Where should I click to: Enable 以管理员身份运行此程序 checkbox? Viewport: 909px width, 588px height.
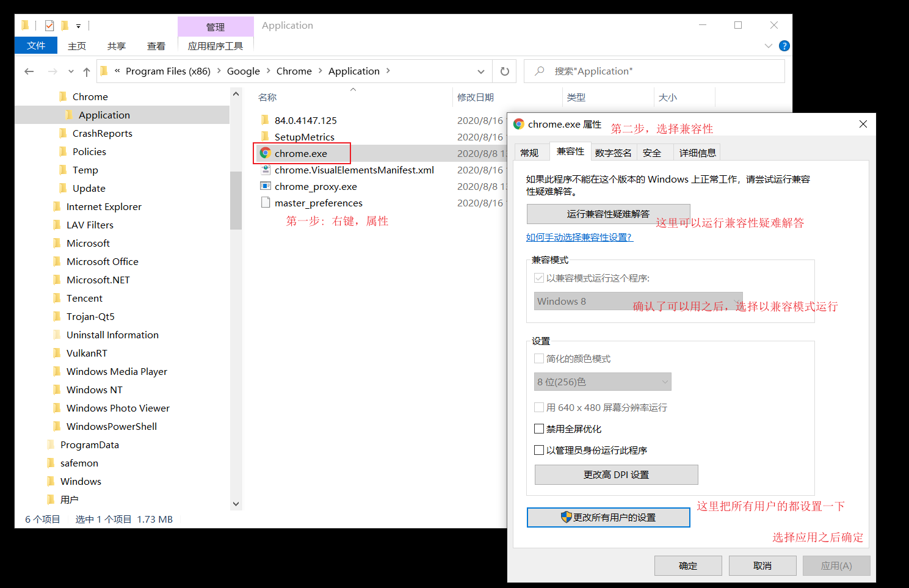click(x=539, y=450)
